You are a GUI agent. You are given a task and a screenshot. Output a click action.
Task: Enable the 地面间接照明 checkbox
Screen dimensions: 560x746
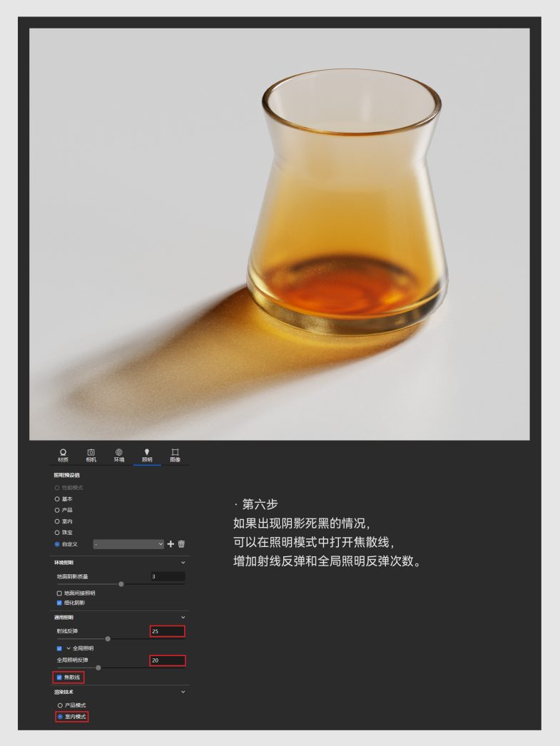click(x=59, y=593)
